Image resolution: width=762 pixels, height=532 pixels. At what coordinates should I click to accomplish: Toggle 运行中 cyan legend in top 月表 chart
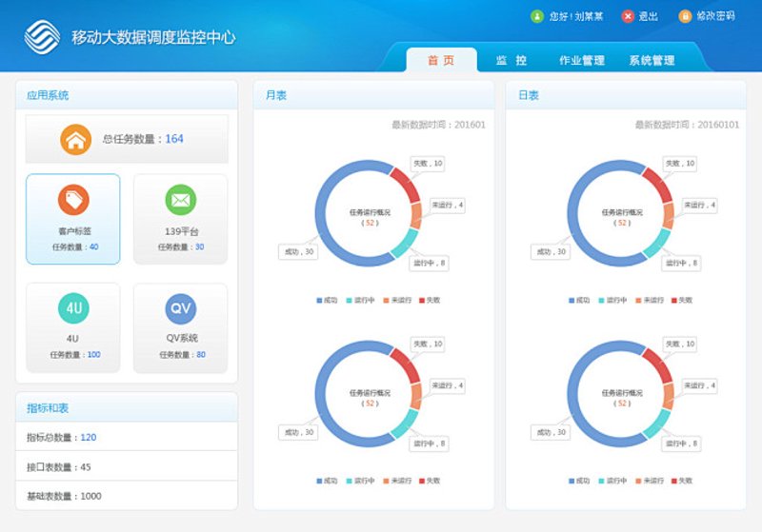coord(360,301)
